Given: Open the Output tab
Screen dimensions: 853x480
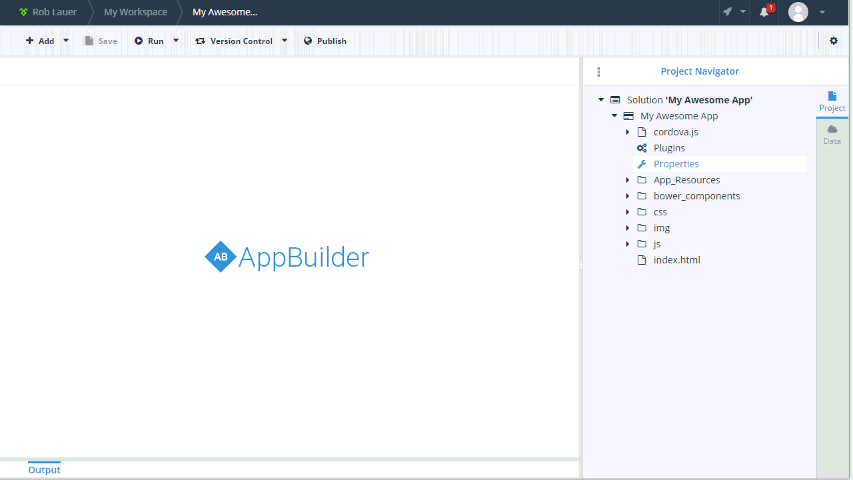Looking at the screenshot, I should [44, 470].
